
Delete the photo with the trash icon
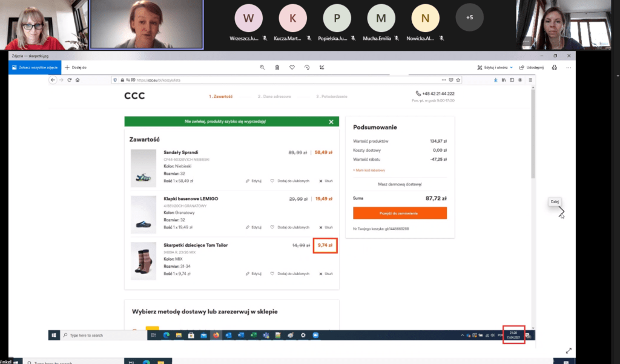tap(277, 68)
